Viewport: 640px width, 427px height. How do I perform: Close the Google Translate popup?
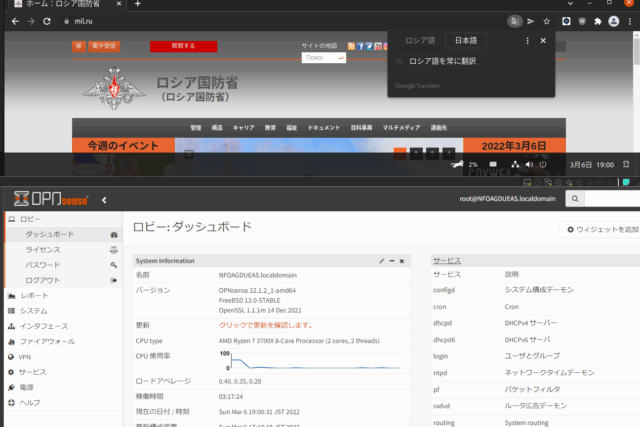pos(543,41)
